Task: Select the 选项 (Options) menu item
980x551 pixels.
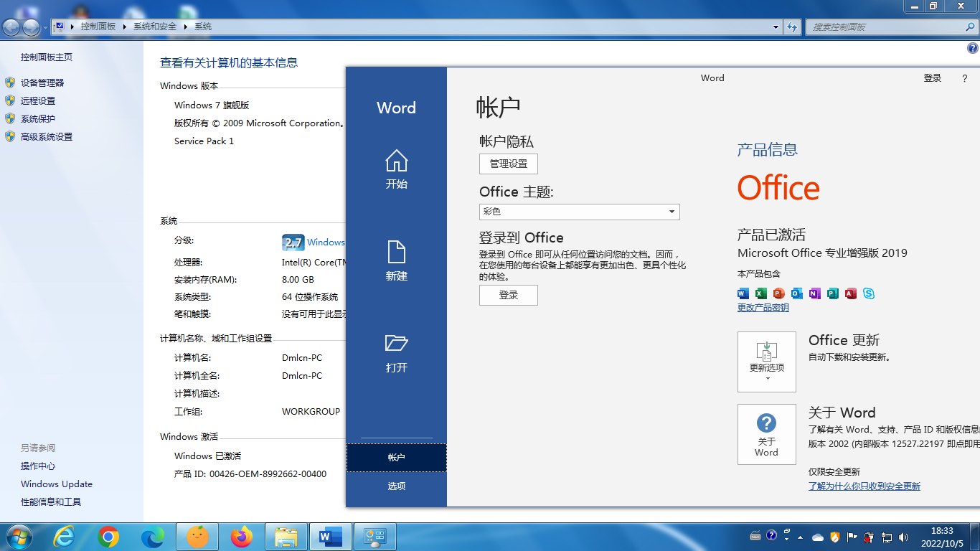Action: point(396,486)
